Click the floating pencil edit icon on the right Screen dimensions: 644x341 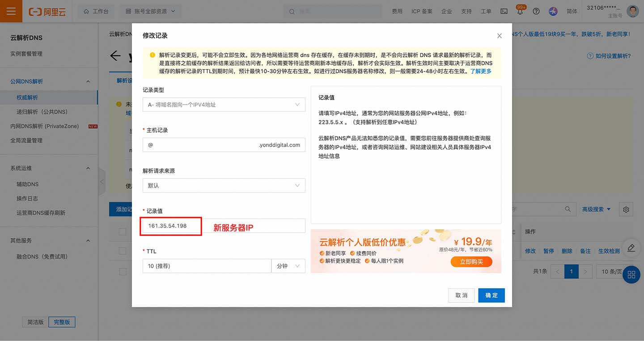[631, 248]
